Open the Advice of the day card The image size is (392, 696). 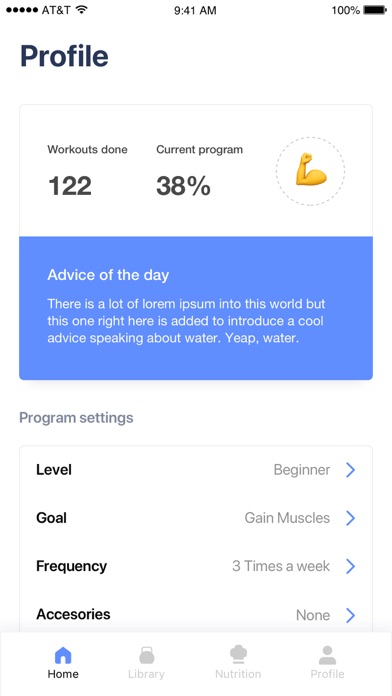196,308
